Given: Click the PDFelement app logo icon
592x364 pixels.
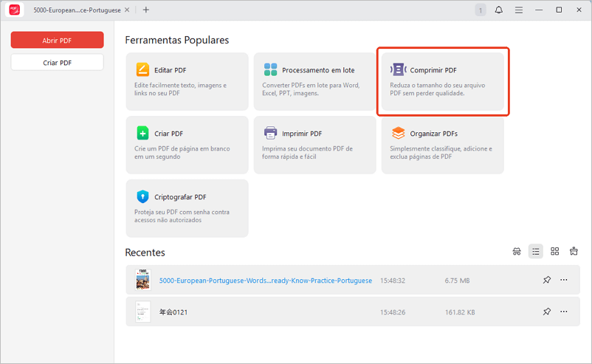Looking at the screenshot, I should [14, 10].
